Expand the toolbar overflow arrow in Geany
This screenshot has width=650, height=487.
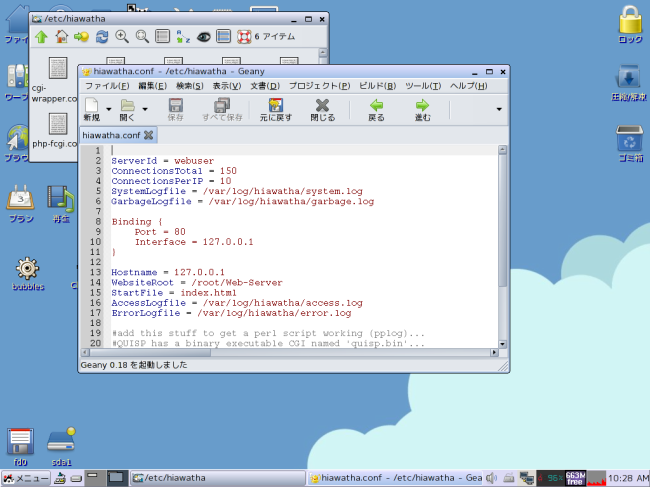[x=499, y=109]
